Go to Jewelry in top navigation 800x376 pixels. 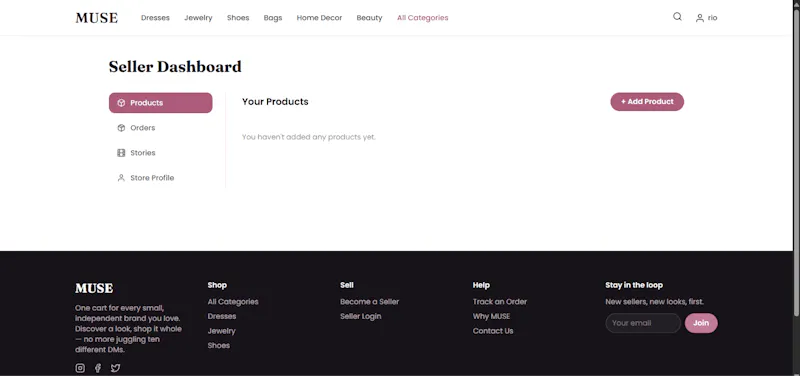click(198, 18)
